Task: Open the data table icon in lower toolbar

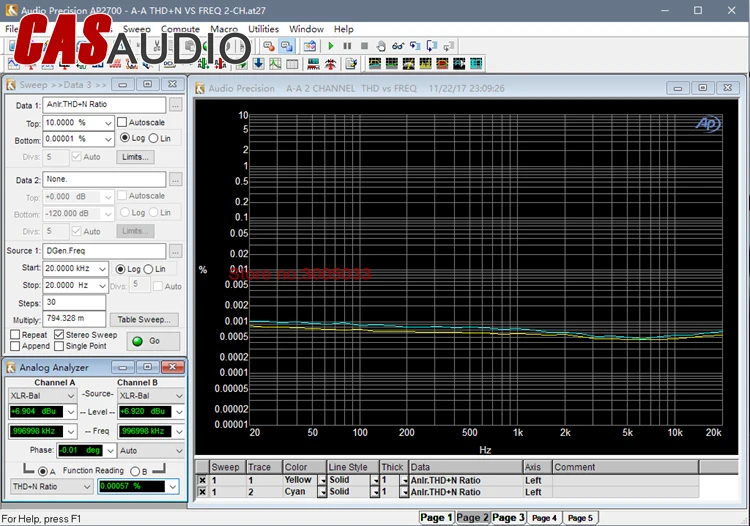Action: pos(292,64)
